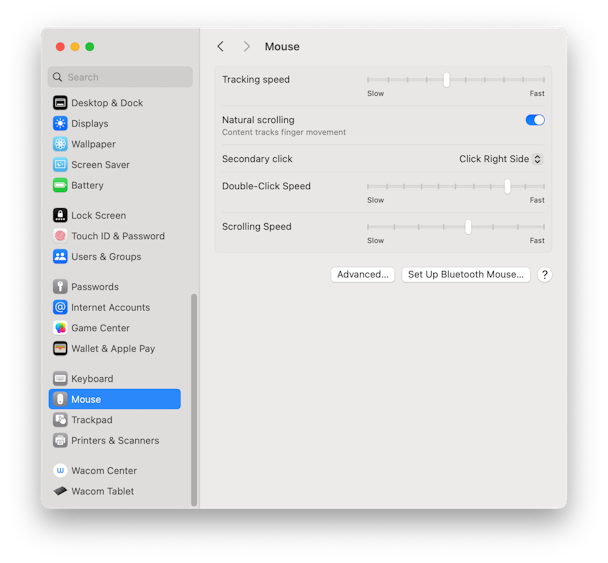Click the Wacom Center label
Viewport: 608px width, 563px height.
click(104, 470)
